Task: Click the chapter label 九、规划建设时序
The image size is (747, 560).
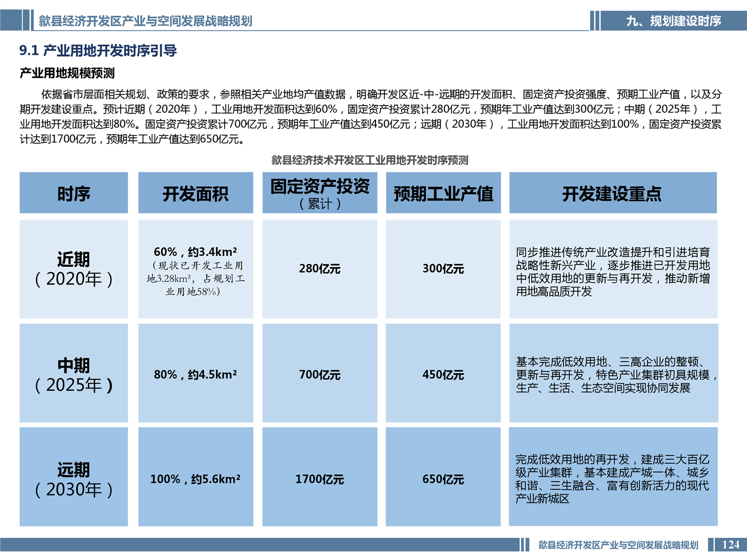Action: 673,21
